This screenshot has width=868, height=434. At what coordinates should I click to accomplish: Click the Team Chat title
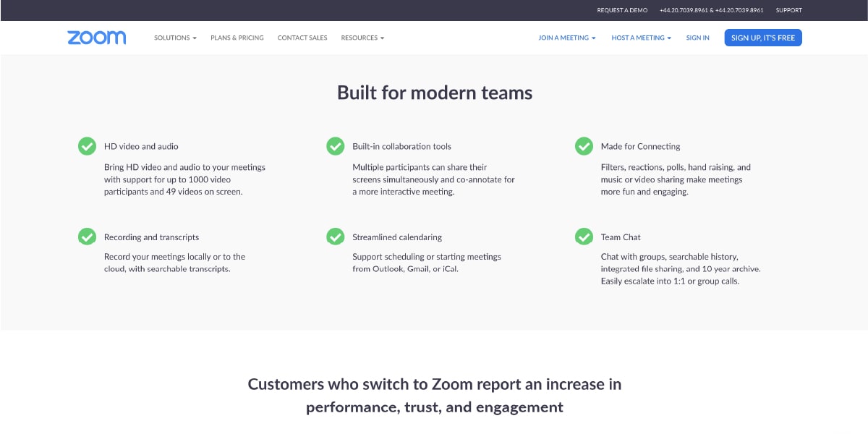click(621, 237)
